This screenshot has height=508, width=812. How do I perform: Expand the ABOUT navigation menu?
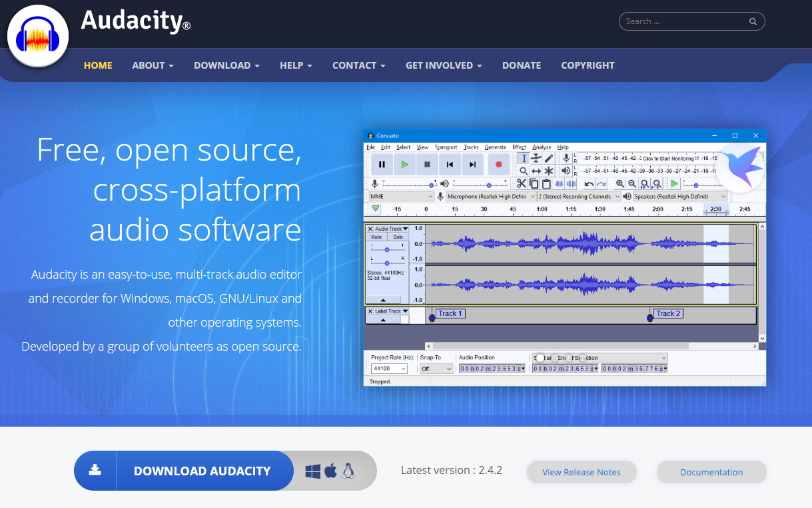(153, 65)
